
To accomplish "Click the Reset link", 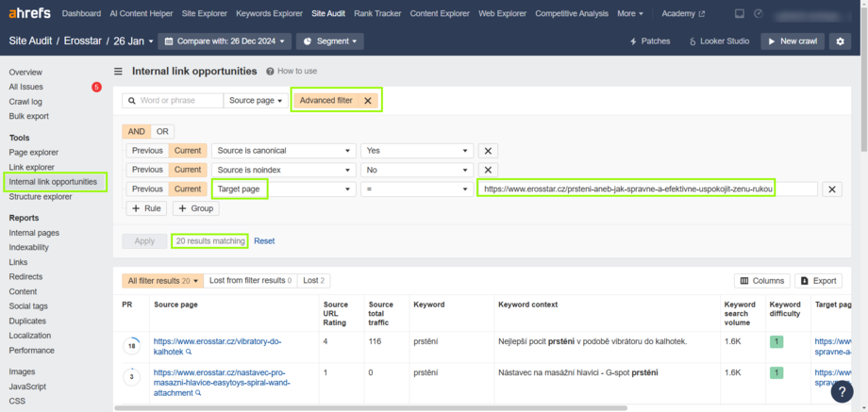I will click(x=264, y=241).
